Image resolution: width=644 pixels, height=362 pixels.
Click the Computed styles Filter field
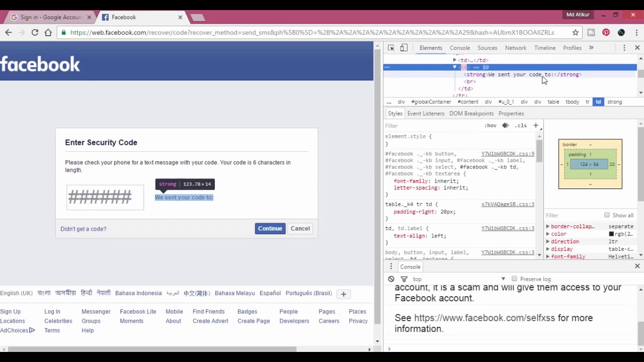573,215
